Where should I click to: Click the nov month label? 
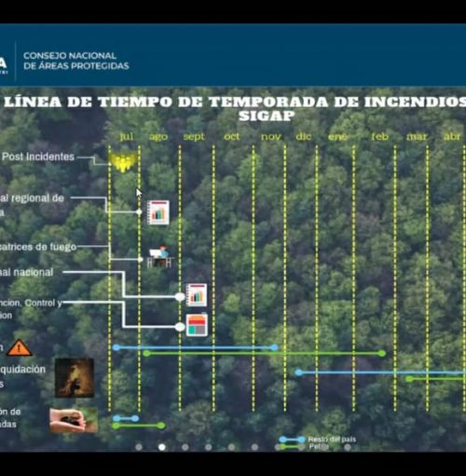[x=271, y=137]
